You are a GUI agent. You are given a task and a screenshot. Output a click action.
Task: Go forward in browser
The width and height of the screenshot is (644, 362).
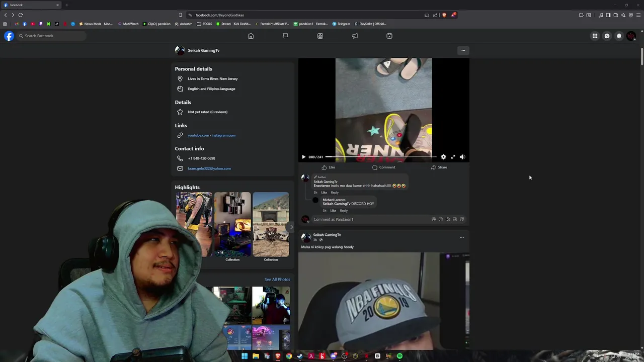(x=13, y=15)
